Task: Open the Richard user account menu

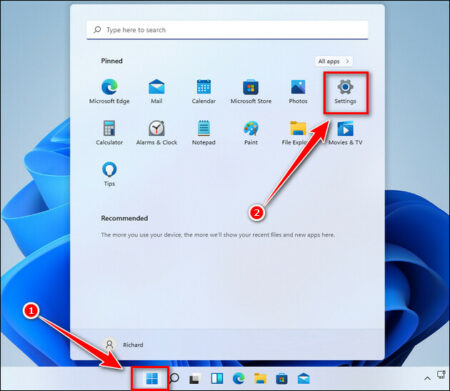Action: point(123,345)
